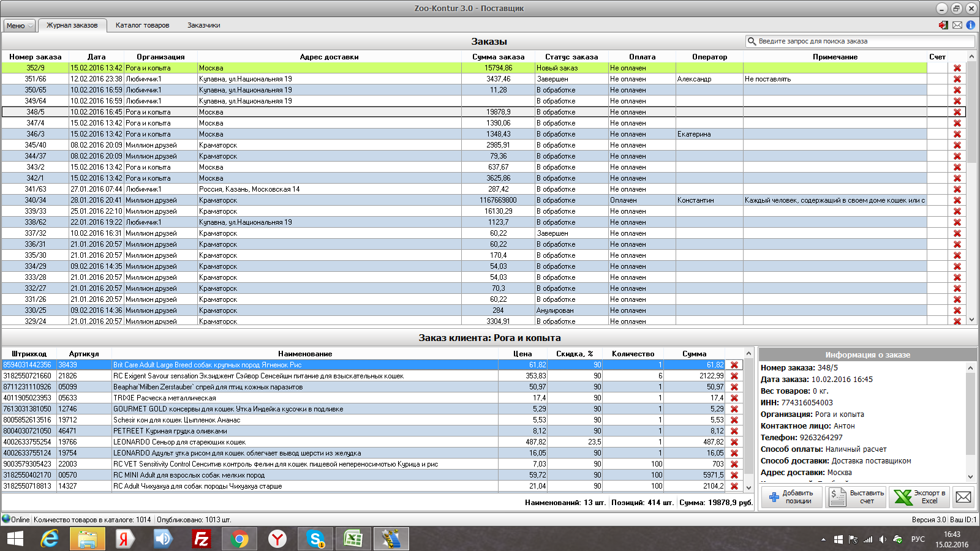Click note cell Не поставлять

pos(835,79)
